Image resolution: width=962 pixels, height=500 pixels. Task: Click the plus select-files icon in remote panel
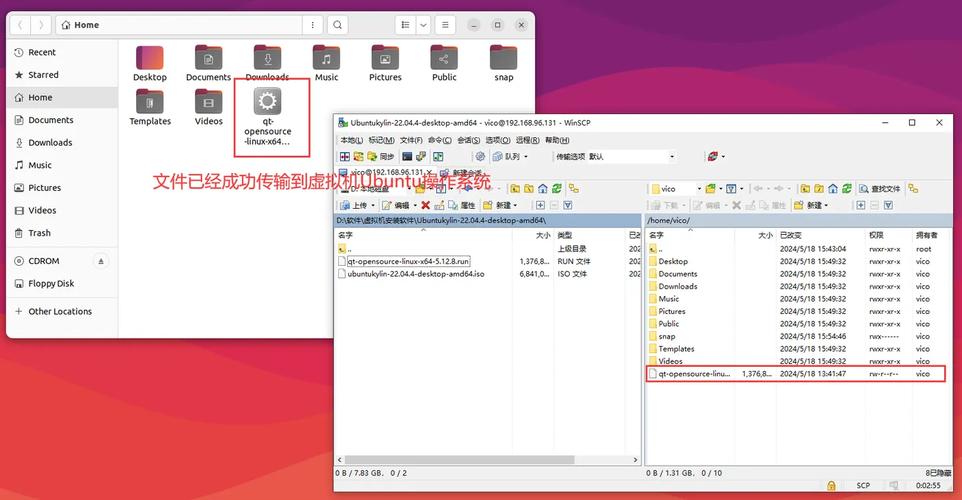(861, 206)
